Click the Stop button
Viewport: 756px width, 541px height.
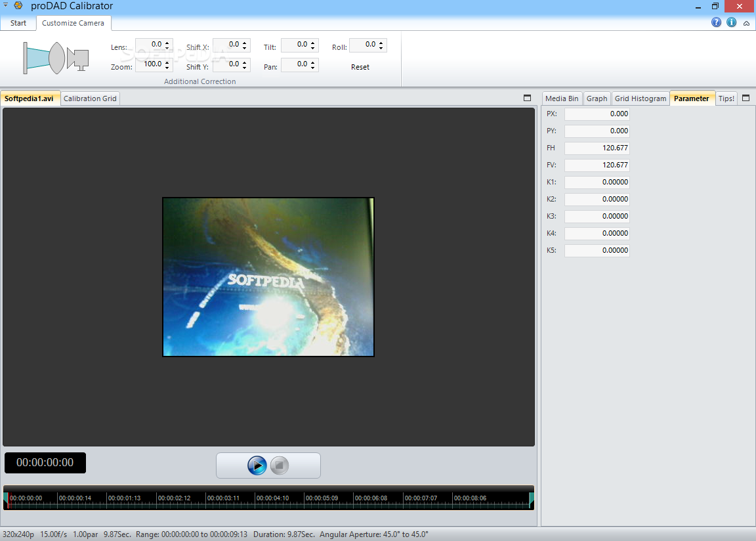point(279,465)
